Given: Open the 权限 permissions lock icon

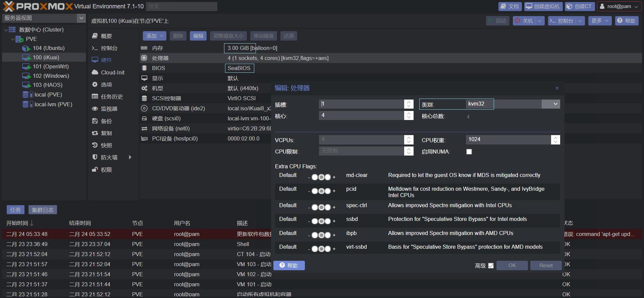Looking at the screenshot, I should [x=95, y=170].
